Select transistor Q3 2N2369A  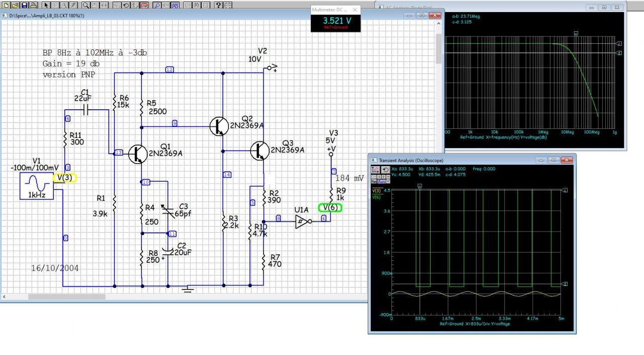pos(260,150)
